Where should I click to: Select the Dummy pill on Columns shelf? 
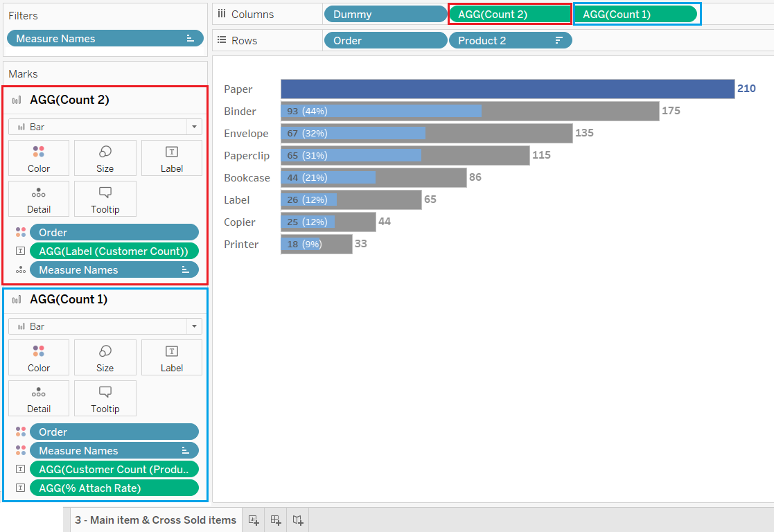coord(385,14)
